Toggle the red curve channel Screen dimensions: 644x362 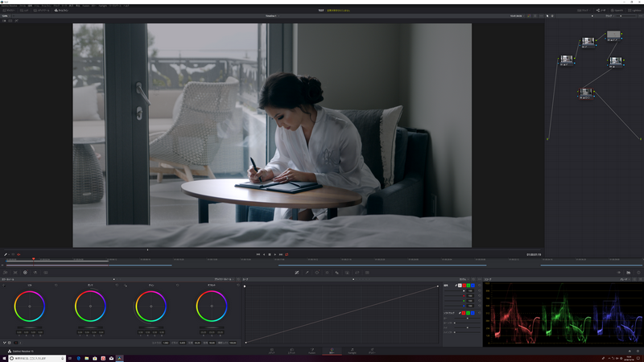coord(464,286)
